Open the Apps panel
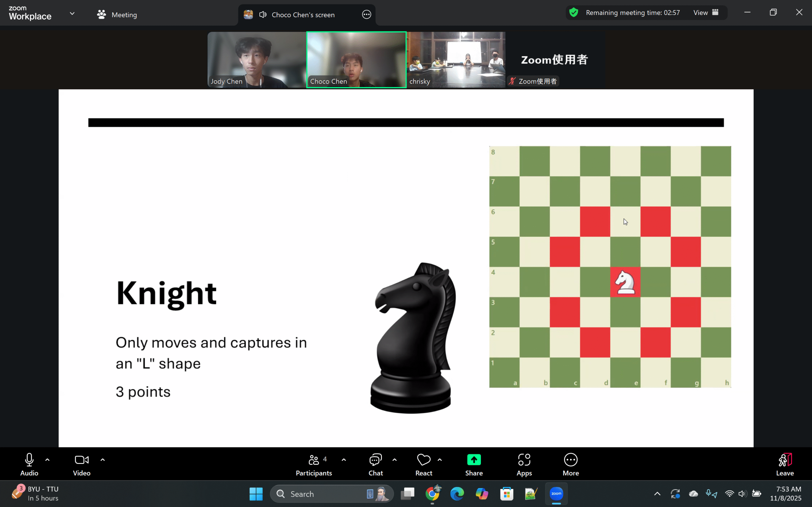Image resolution: width=812 pixels, height=507 pixels. (524, 464)
